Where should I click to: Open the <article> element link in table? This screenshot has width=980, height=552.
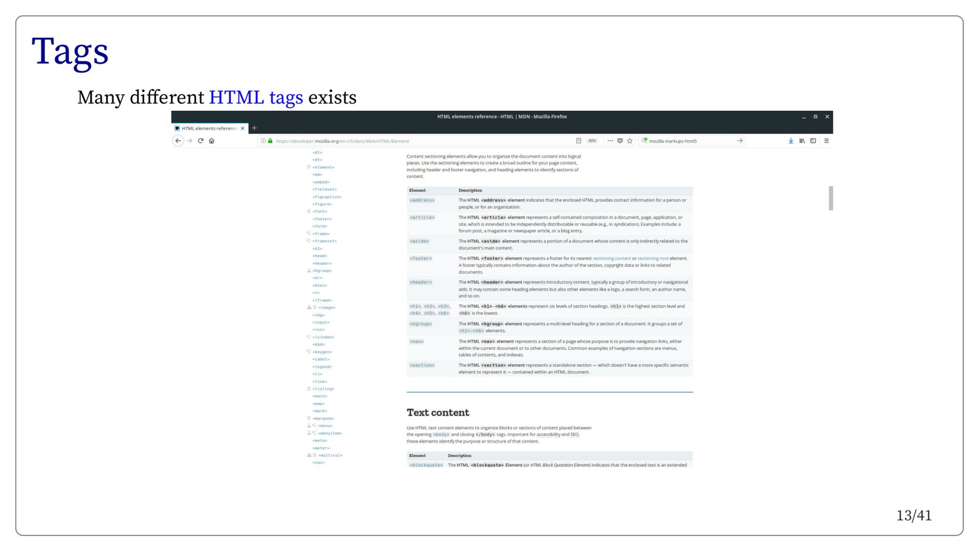pos(422,217)
